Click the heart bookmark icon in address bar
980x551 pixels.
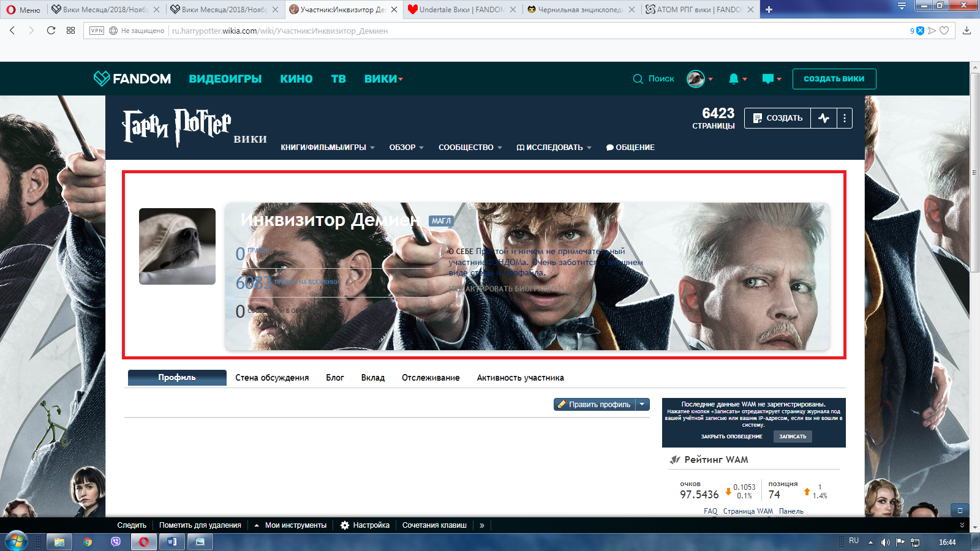pyautogui.click(x=944, y=31)
